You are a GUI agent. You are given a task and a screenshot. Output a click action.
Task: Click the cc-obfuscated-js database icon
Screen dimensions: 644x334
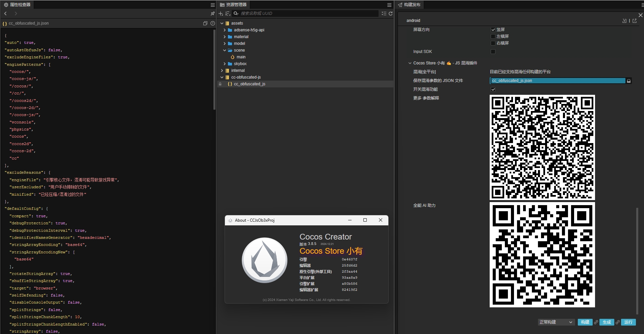tap(227, 77)
